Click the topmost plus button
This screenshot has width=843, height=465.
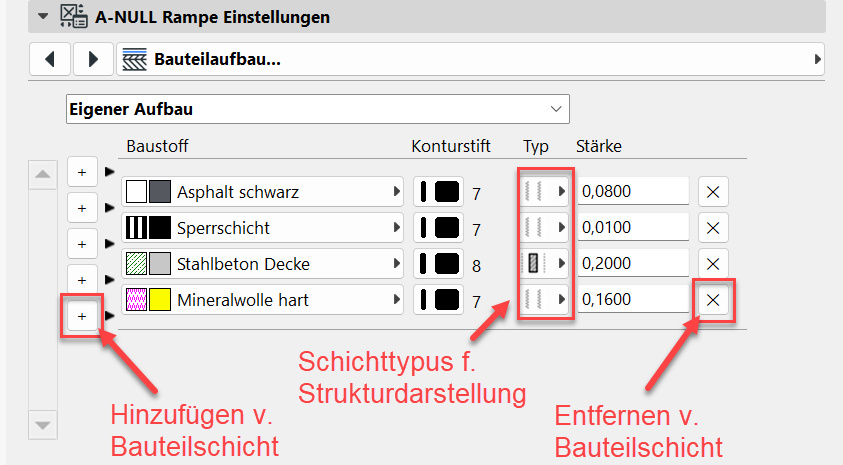point(81,172)
